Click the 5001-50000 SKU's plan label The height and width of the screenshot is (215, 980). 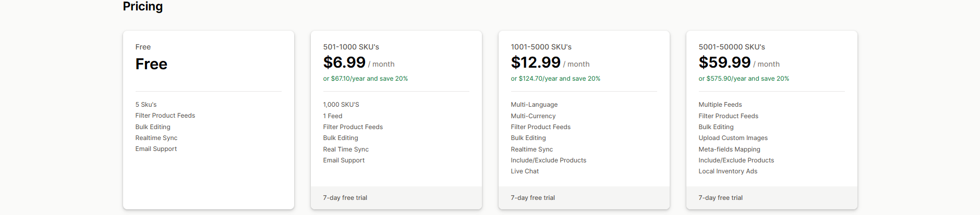(732, 47)
